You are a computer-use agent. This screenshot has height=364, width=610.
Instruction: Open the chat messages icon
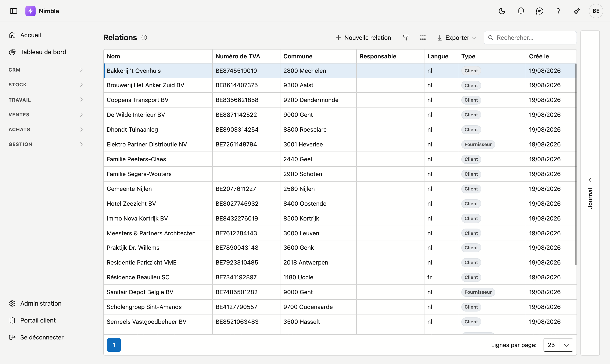coord(539,11)
